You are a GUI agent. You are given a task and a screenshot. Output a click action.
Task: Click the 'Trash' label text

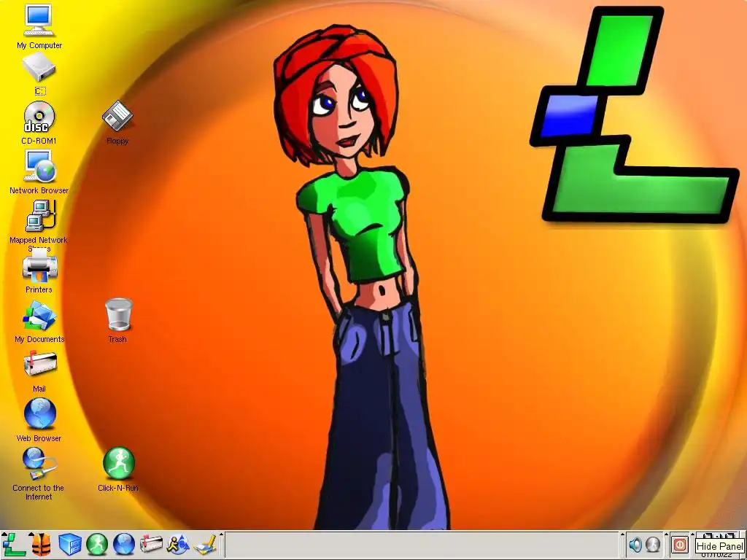tap(117, 339)
